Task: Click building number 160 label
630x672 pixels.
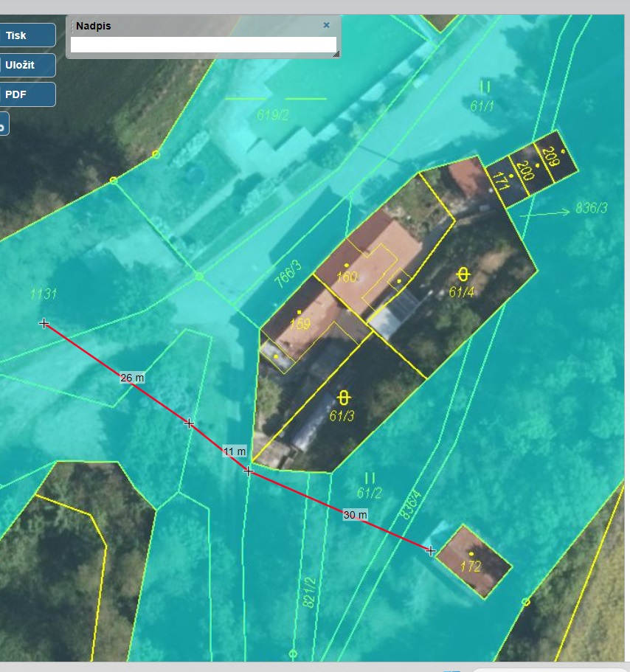Action: click(347, 277)
